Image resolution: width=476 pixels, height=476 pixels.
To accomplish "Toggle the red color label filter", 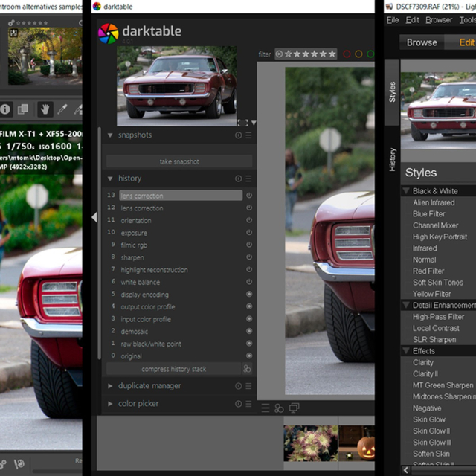I will pyautogui.click(x=347, y=54).
